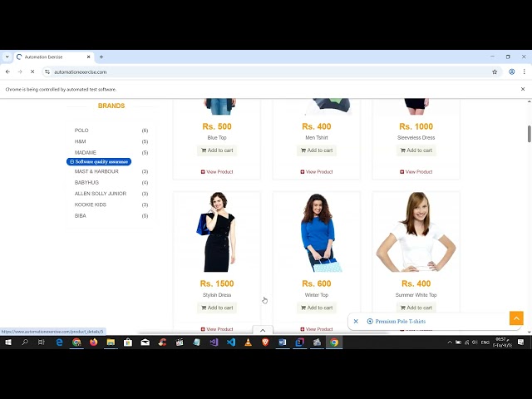Screen dimensions: 532x399
Task: Open Task View on the taskbar
Action: click(42, 342)
